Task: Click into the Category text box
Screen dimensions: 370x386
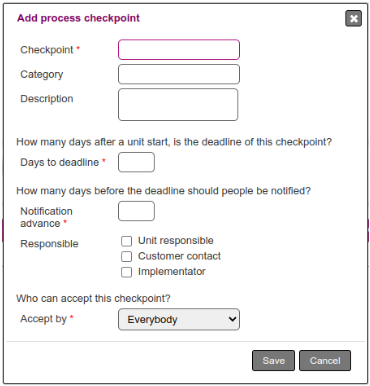Action: click(x=179, y=74)
